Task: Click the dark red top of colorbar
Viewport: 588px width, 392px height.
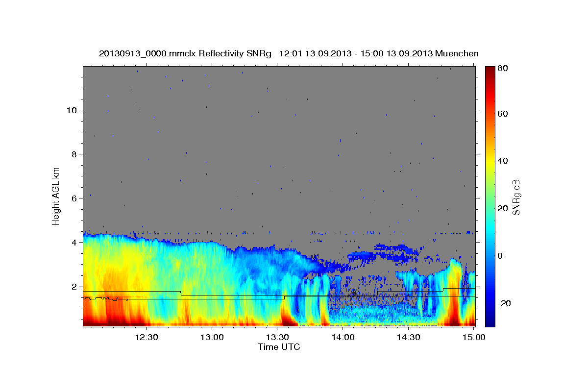Action: (x=490, y=70)
